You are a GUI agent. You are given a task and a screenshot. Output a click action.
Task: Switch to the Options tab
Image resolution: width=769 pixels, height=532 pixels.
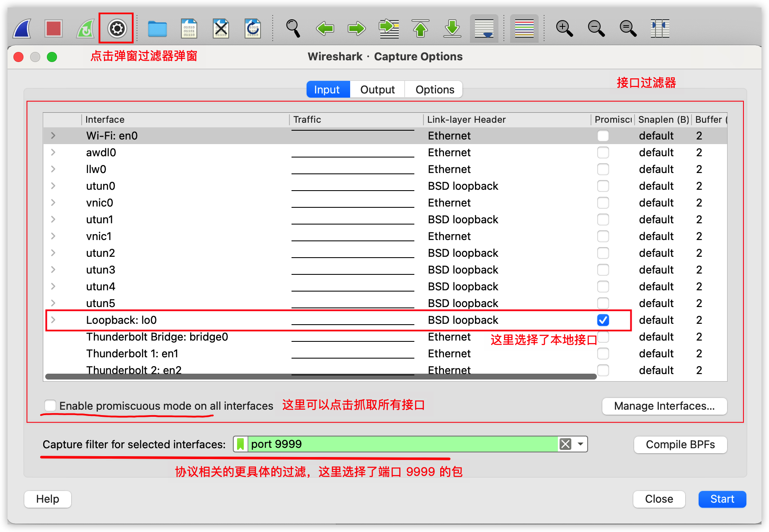coord(434,89)
